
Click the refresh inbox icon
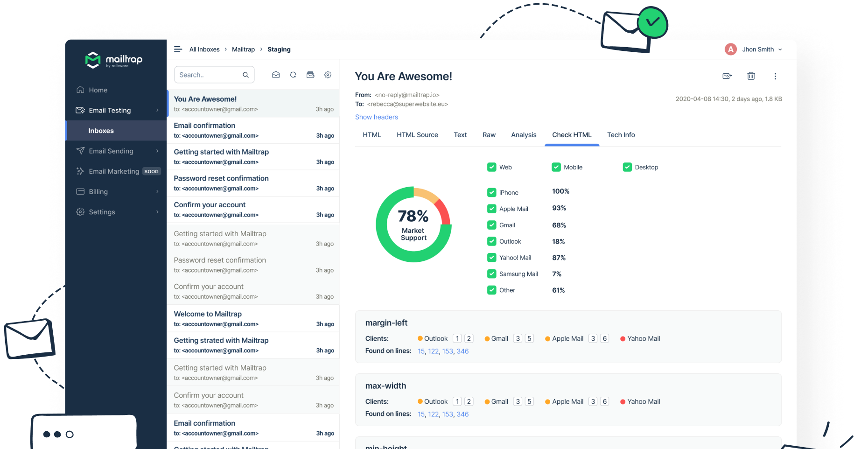click(293, 75)
